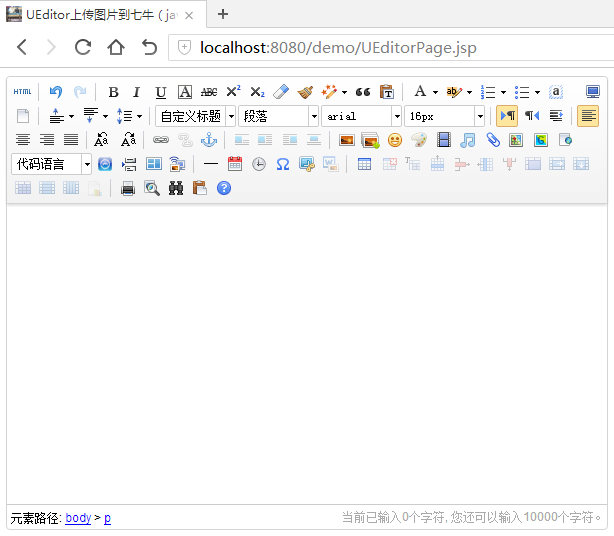Open search and replace binoculars
The height and width of the screenshot is (536, 614).
click(x=176, y=188)
